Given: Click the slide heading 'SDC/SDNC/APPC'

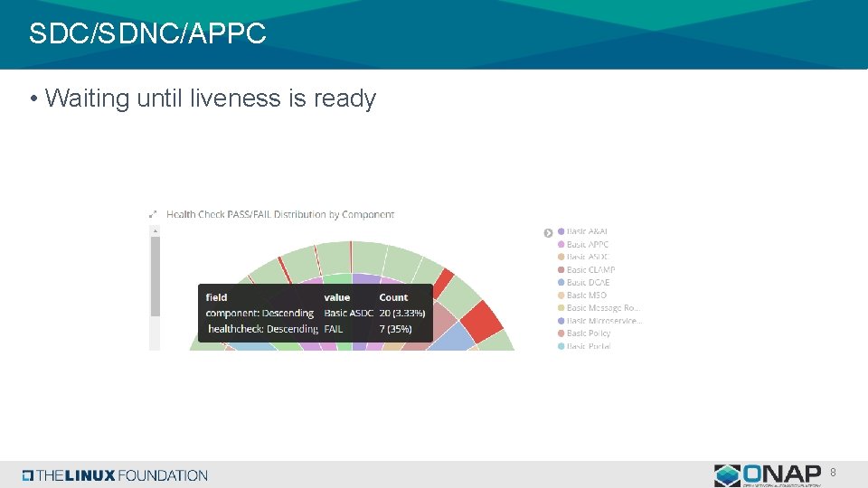Looking at the screenshot, I should pyautogui.click(x=147, y=33).
